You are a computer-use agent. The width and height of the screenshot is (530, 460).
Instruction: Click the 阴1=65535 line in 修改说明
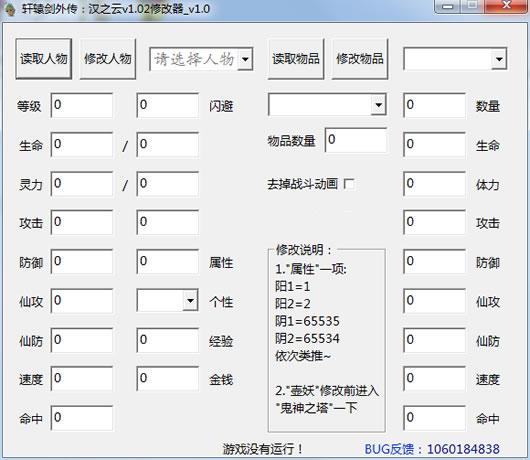pos(307,321)
